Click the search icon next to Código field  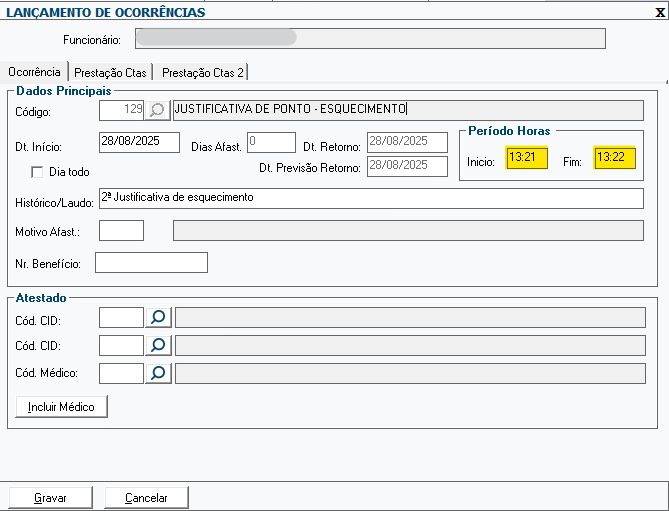[x=158, y=110]
